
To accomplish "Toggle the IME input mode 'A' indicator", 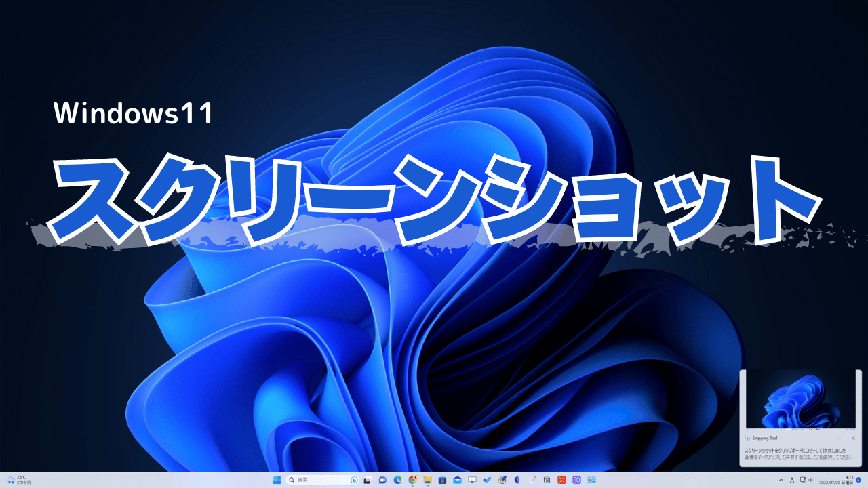I will pyautogui.click(x=792, y=480).
